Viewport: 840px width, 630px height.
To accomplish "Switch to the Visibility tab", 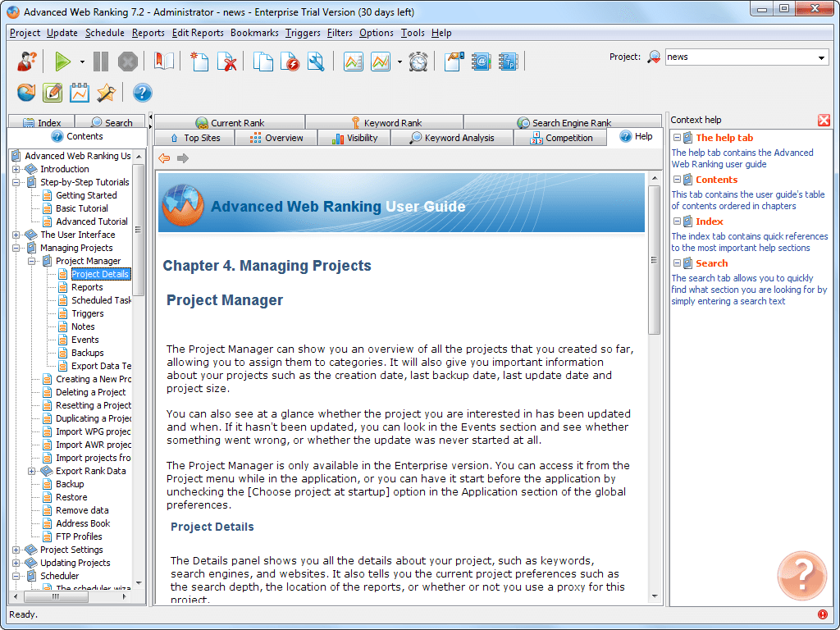I will (x=354, y=138).
